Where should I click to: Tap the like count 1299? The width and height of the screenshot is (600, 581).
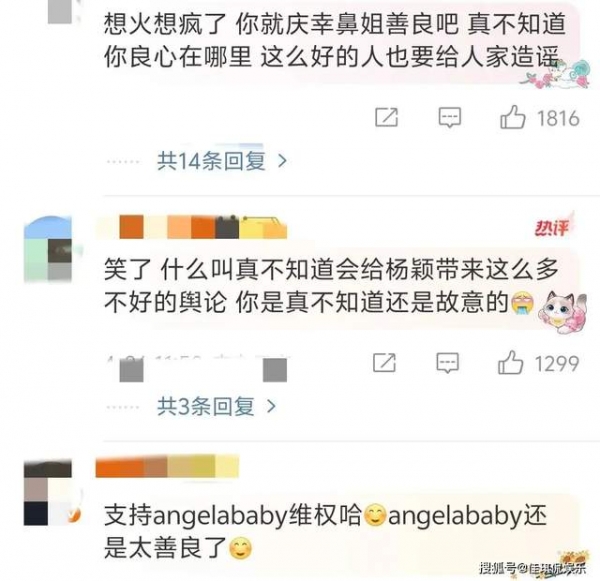coord(556,363)
